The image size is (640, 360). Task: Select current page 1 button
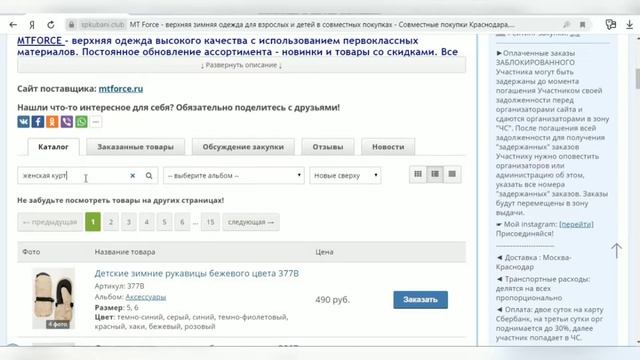93,222
